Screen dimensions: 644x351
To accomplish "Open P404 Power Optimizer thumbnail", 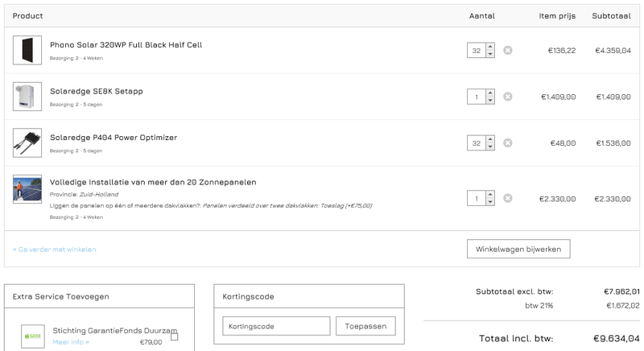I will click(x=27, y=142).
